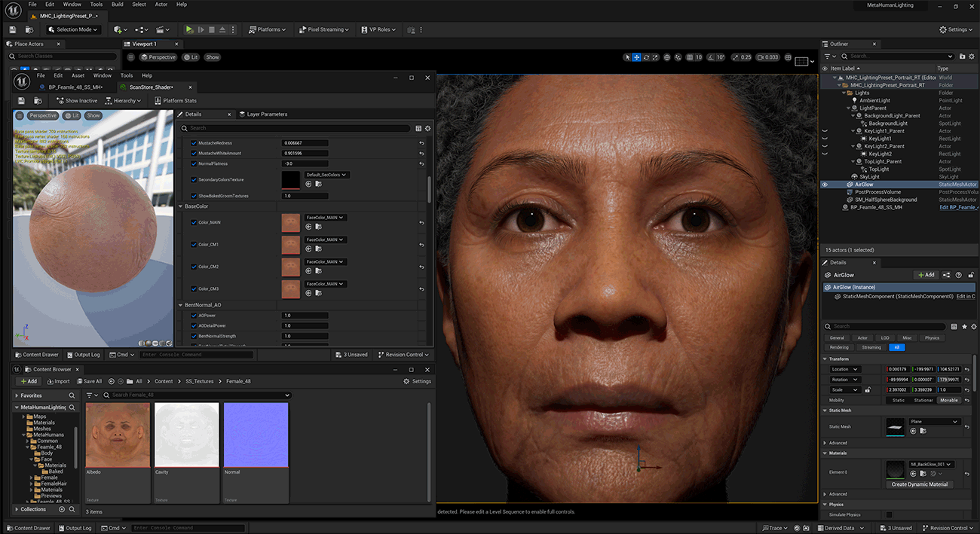Toggle Show Inactive in material editor toolbar

76,100
